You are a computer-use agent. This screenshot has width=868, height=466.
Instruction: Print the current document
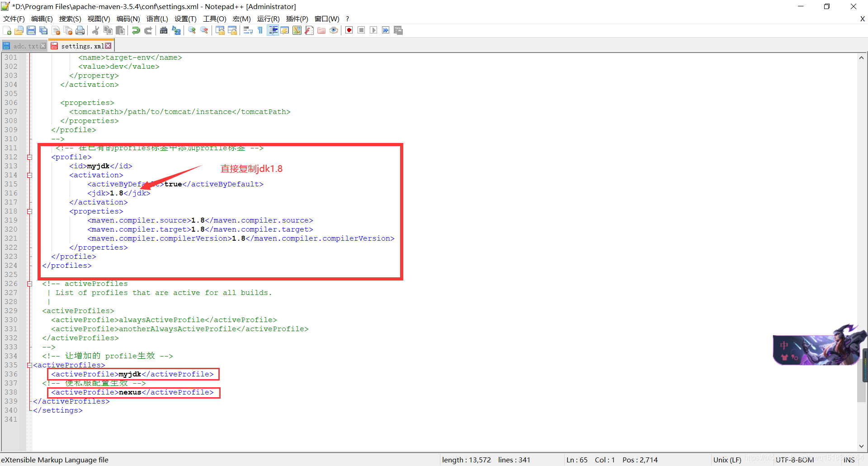click(80, 30)
